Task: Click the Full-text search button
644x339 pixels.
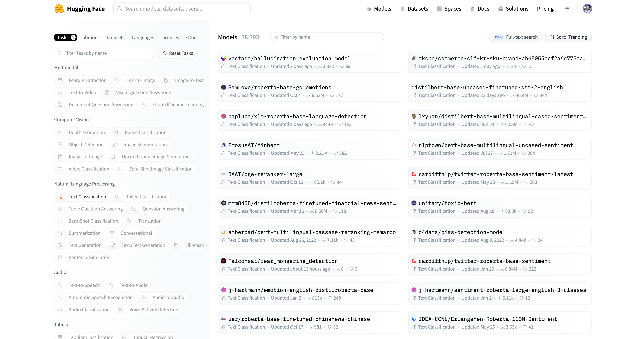Action: pyautogui.click(x=516, y=37)
